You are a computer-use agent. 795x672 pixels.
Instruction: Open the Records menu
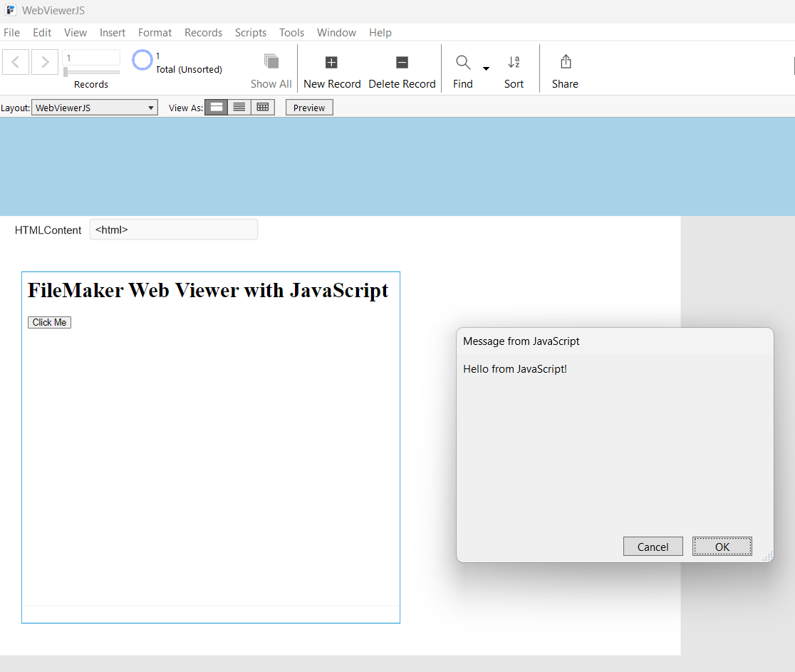click(203, 33)
